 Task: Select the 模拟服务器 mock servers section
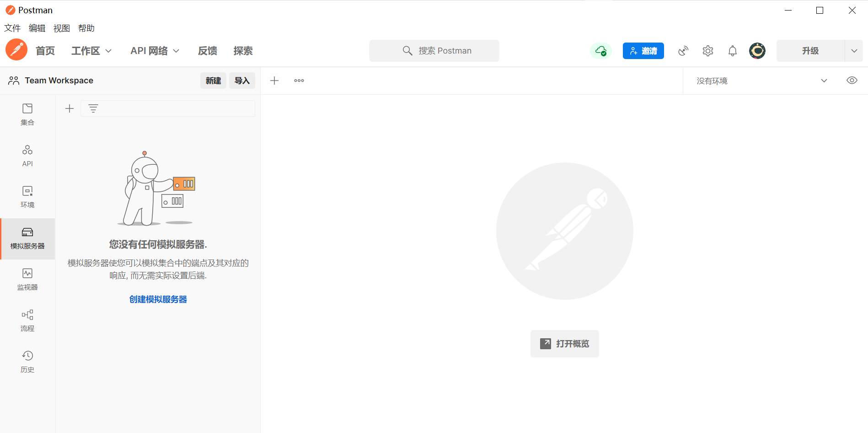[x=27, y=238]
